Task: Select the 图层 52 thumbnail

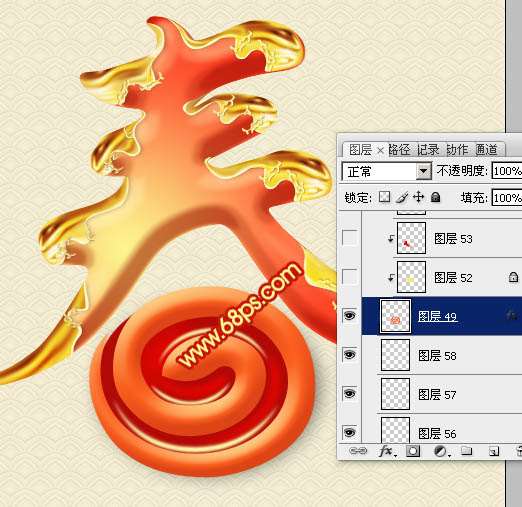Action: point(411,277)
